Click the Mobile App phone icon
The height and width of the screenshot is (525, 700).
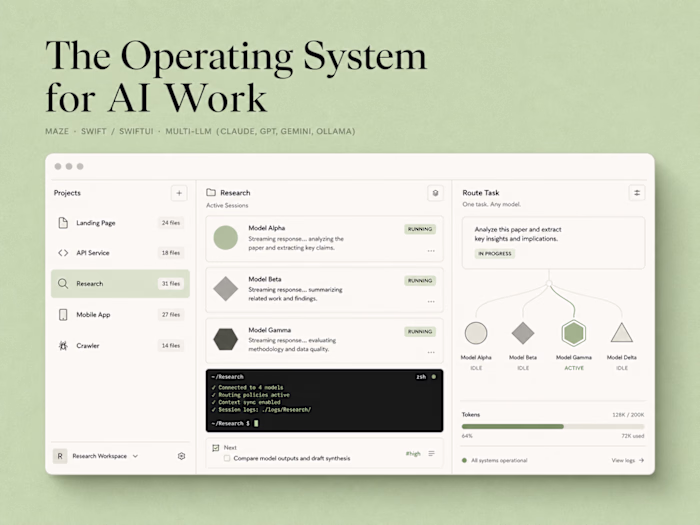pos(63,315)
